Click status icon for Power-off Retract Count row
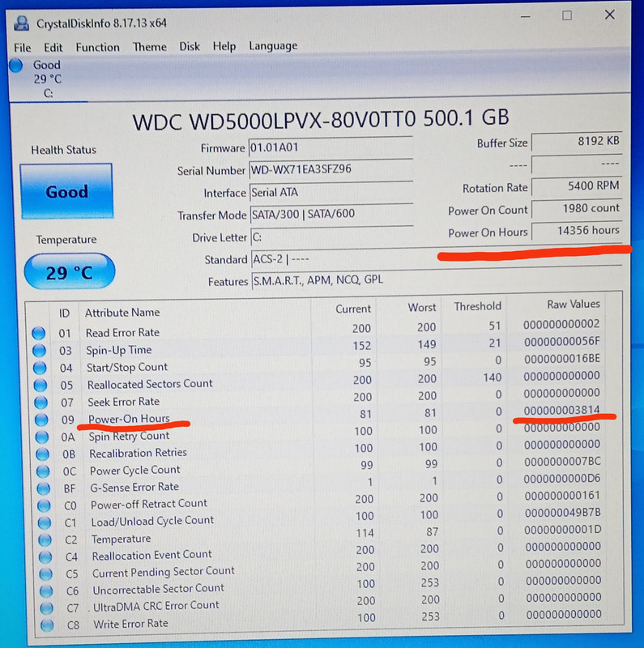Screen dimensions: 644x648 click(44, 505)
